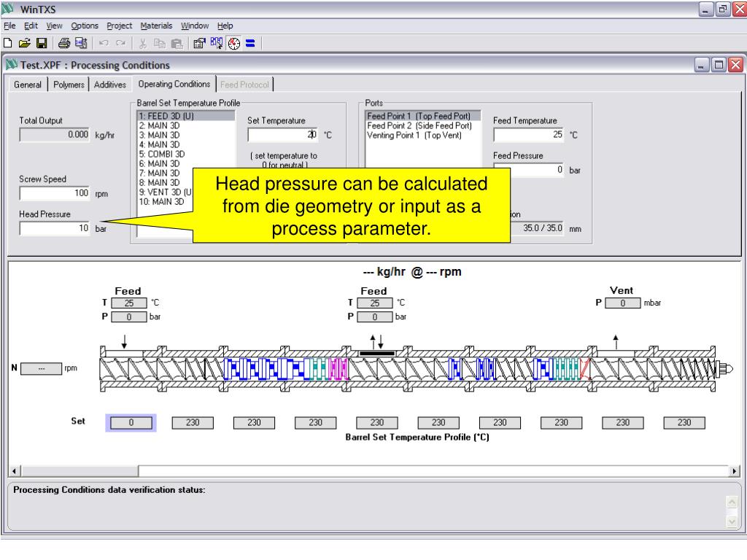This screenshot has width=747, height=560.
Task: Select barrel '5: COMBI 3D' in list
Action: [x=186, y=154]
